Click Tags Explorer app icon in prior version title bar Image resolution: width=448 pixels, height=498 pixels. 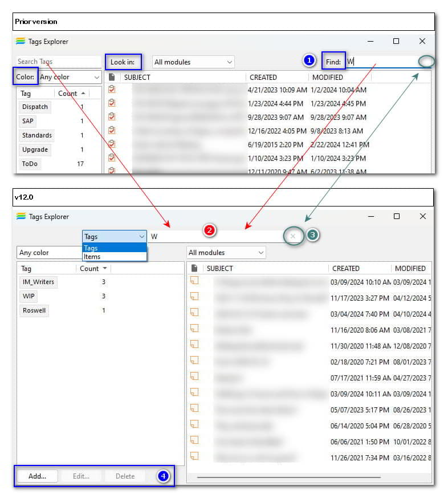click(x=21, y=41)
